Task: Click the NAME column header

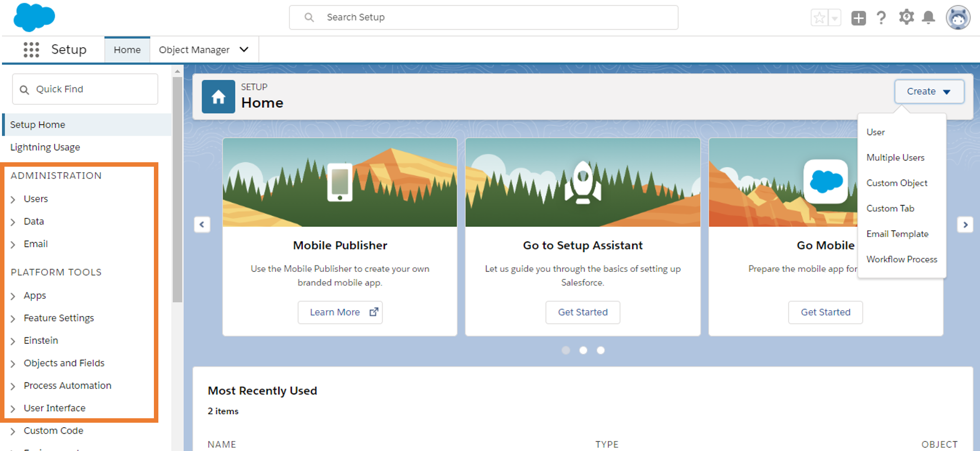Action: coord(222,445)
